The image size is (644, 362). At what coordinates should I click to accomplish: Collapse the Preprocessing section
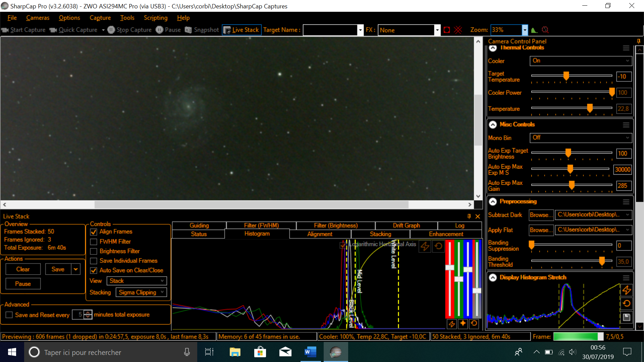point(493,202)
